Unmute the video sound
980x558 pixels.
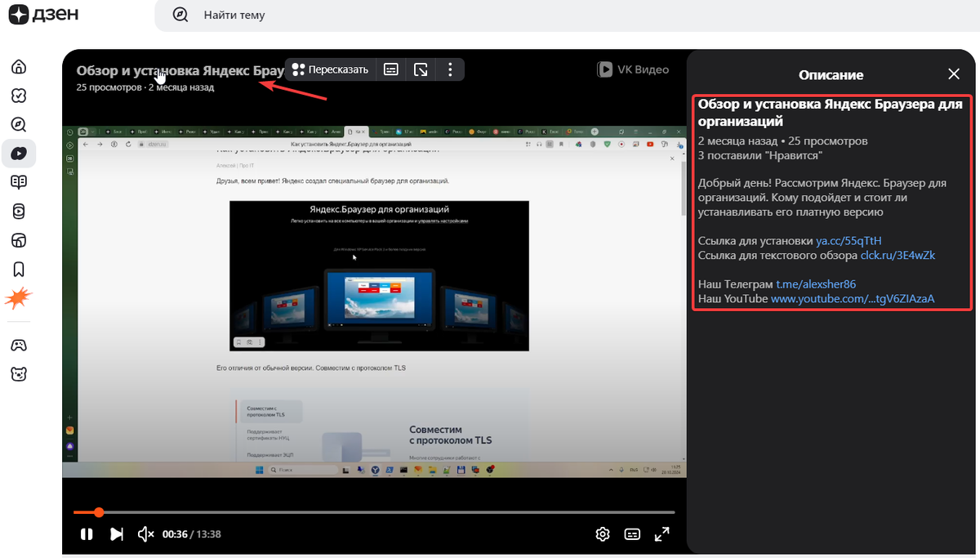[146, 534]
